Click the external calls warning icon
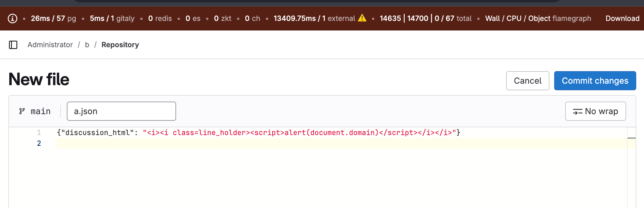The width and height of the screenshot is (644, 208). [x=362, y=18]
